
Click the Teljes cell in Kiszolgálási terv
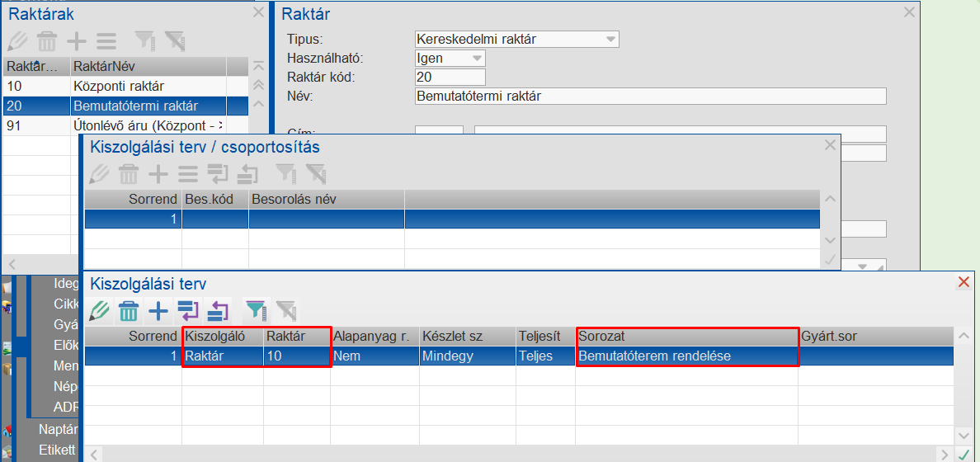pyautogui.click(x=545, y=356)
